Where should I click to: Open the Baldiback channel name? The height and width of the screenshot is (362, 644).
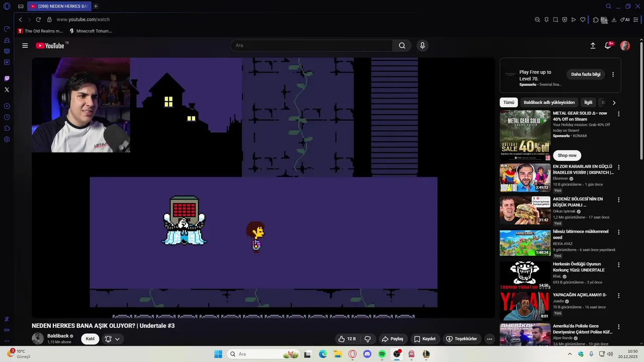click(58, 336)
